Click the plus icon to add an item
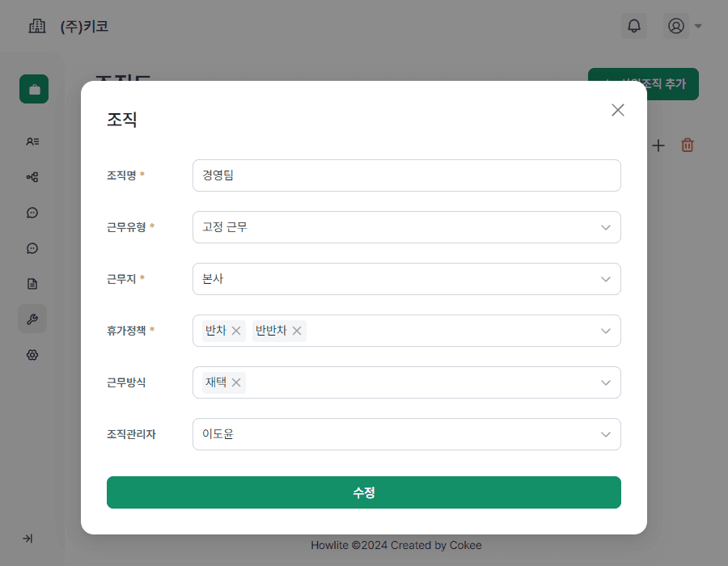 (658, 146)
